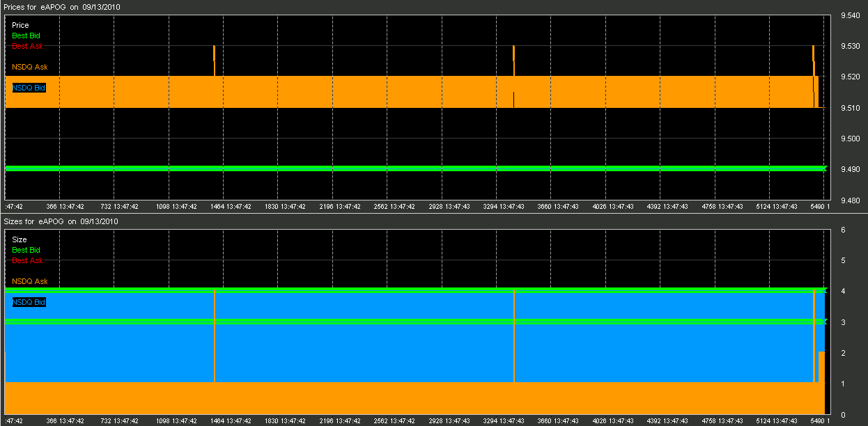Select 'Best Ask' legend entry in Prices chart
Image resolution: width=868 pixels, height=426 pixels.
pos(27,46)
